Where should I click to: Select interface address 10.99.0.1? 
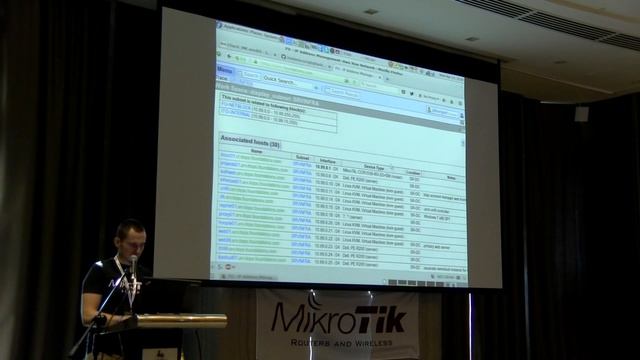pos(322,168)
